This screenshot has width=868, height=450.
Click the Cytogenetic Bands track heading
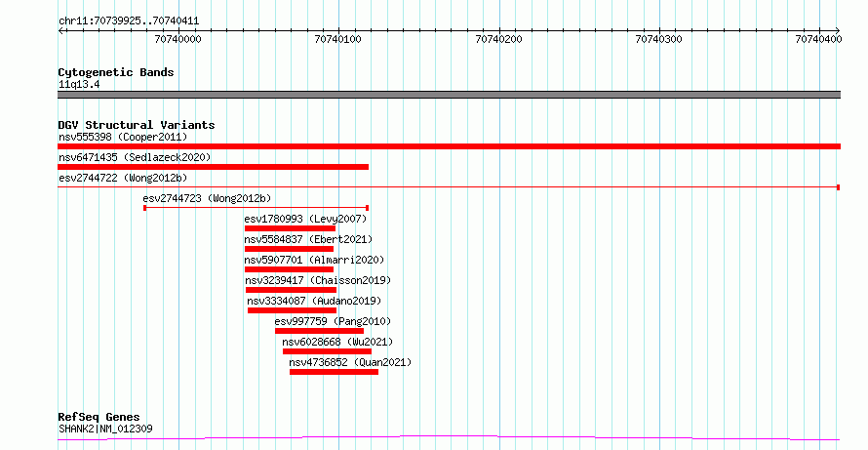(x=116, y=72)
